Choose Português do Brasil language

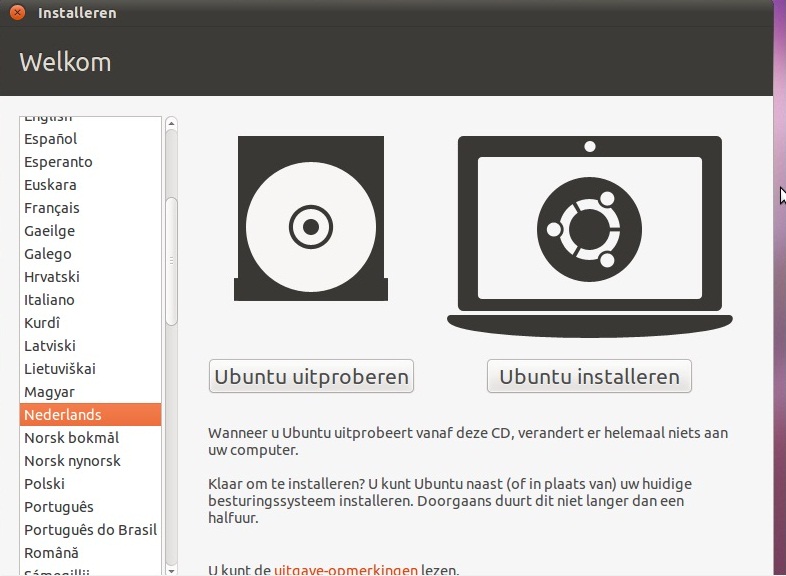coord(90,530)
